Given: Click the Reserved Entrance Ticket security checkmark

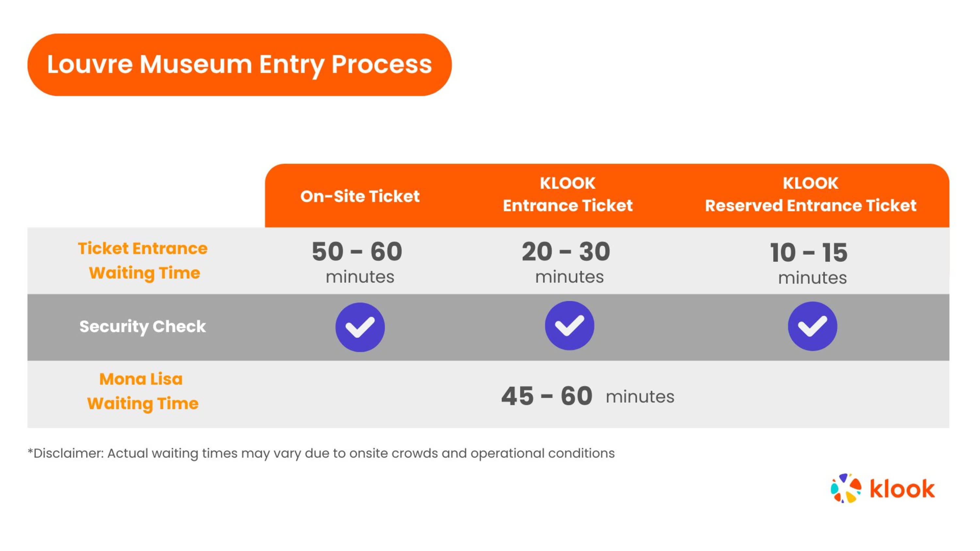Looking at the screenshot, I should click(x=812, y=326).
